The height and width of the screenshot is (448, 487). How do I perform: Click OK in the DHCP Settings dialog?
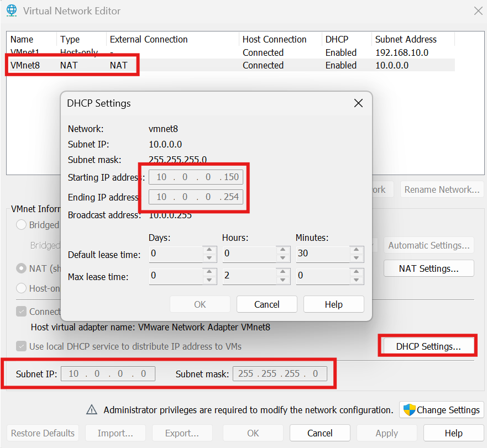coord(200,304)
